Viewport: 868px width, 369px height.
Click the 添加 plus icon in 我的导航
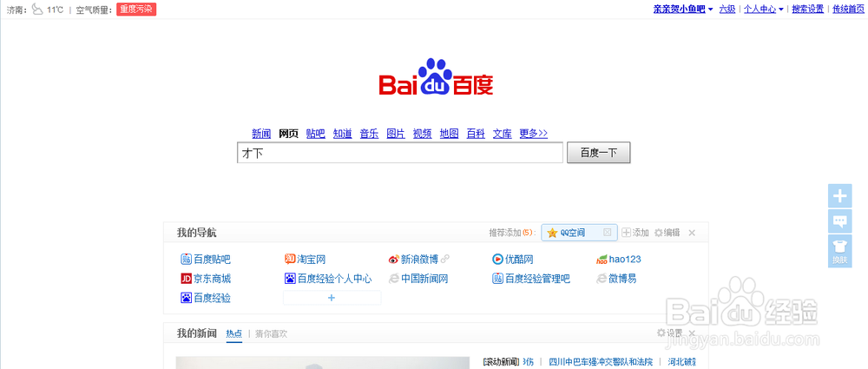pos(626,233)
